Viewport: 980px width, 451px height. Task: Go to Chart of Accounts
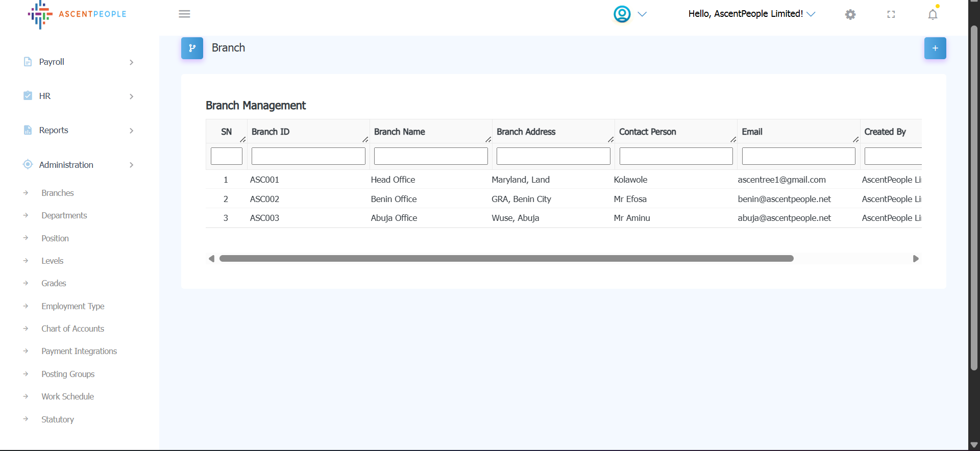72,329
